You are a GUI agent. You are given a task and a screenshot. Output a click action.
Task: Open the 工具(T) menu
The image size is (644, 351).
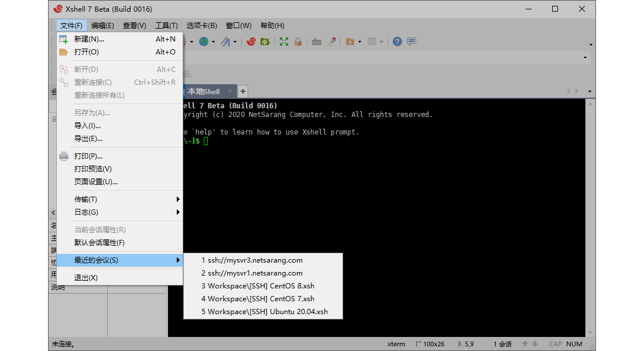click(x=166, y=26)
